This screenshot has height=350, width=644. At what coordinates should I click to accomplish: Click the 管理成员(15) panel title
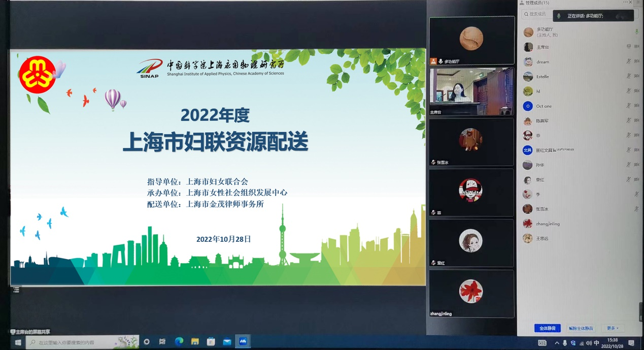[x=537, y=3]
